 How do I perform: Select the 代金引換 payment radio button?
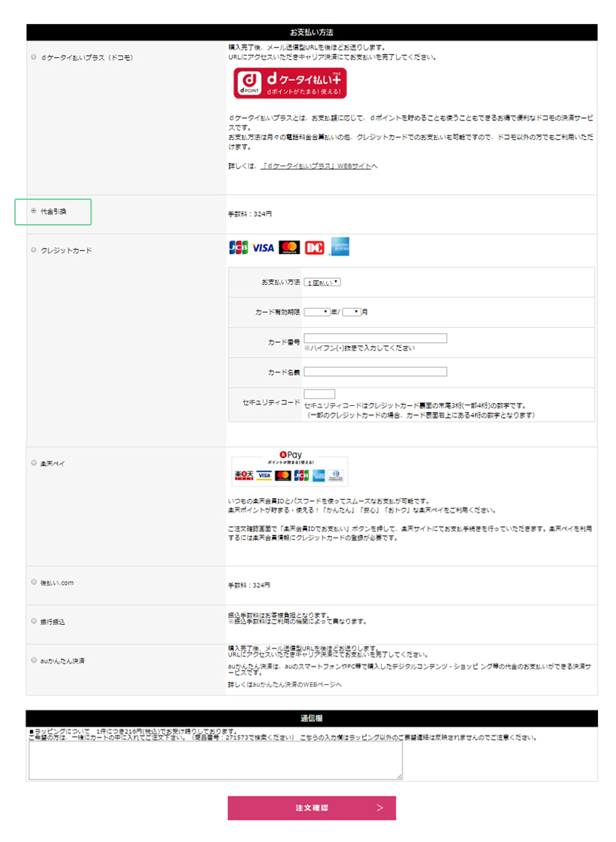34,211
